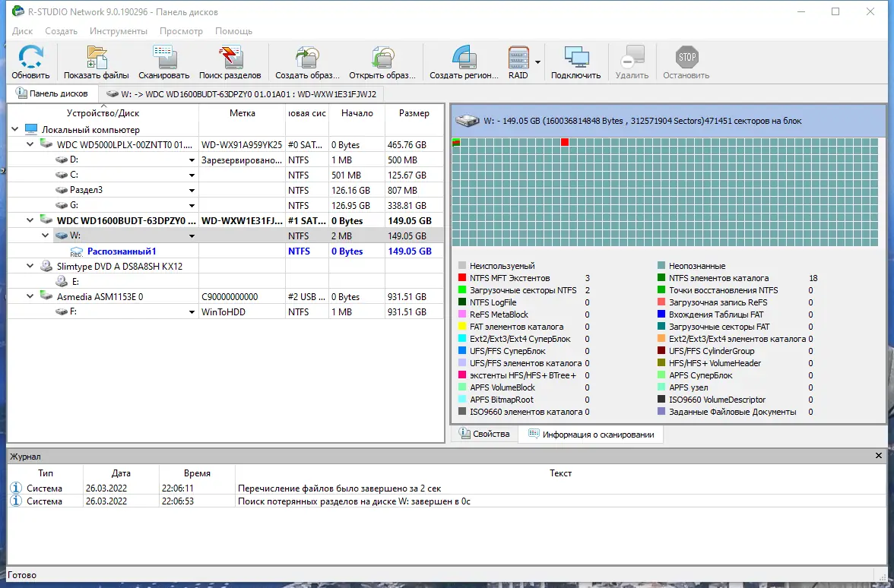Open the Инструменты menu
Image resolution: width=894 pixels, height=588 pixels.
pos(118,31)
